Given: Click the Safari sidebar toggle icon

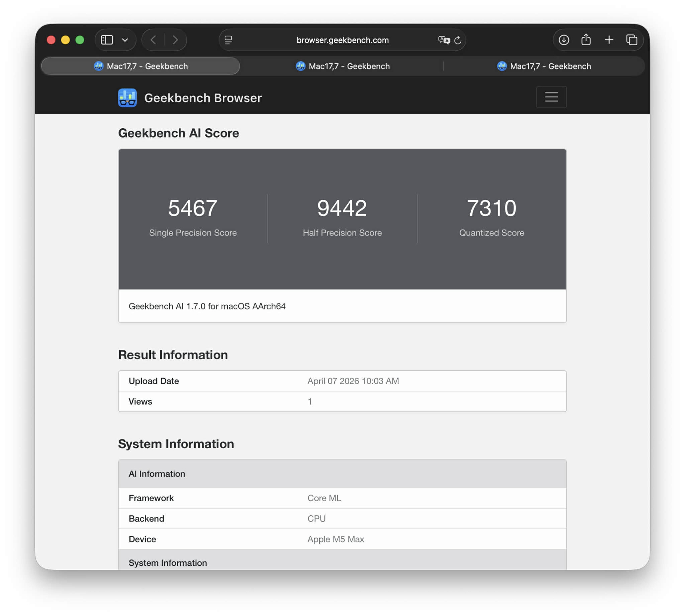Looking at the screenshot, I should [107, 40].
